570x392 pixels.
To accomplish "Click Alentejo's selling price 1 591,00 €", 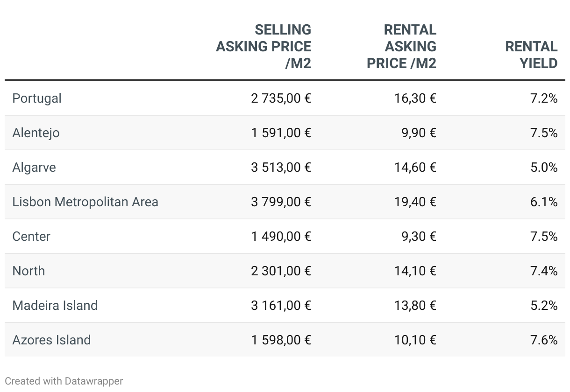I will (281, 133).
